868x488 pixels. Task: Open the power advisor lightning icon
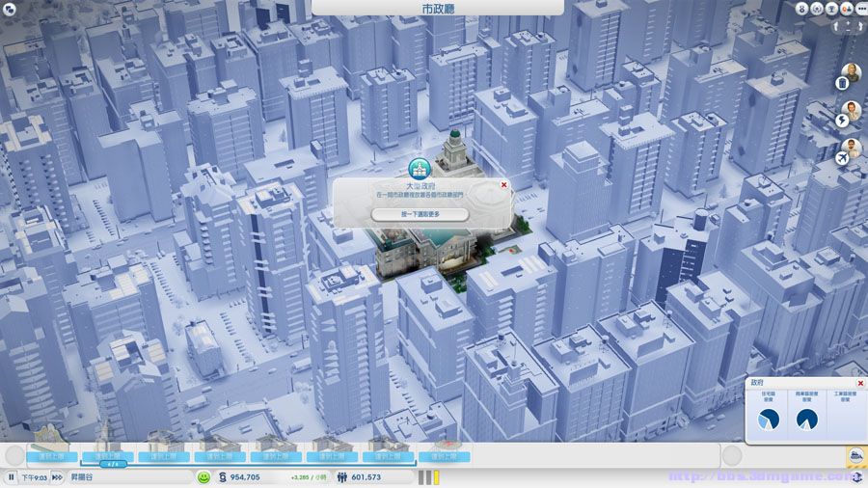point(842,121)
